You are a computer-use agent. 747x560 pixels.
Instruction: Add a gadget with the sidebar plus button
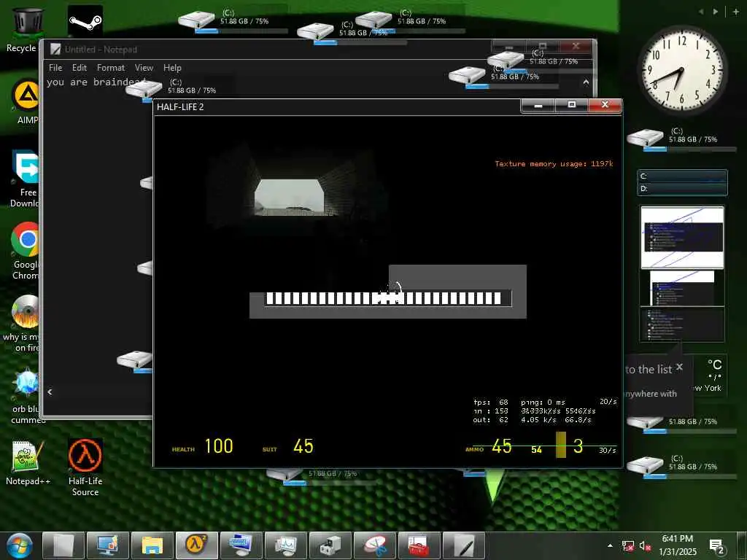pyautogui.click(x=736, y=12)
